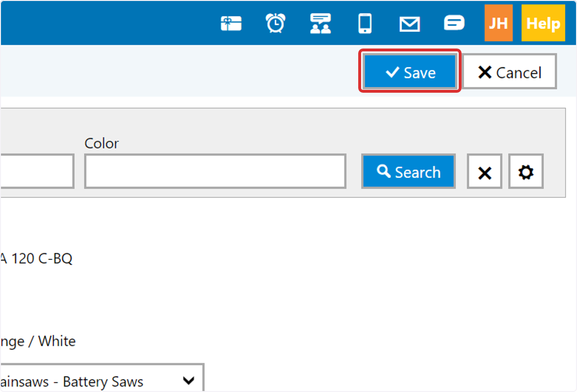Click the mobile phone icon
This screenshot has width=577, height=392.
365,23
